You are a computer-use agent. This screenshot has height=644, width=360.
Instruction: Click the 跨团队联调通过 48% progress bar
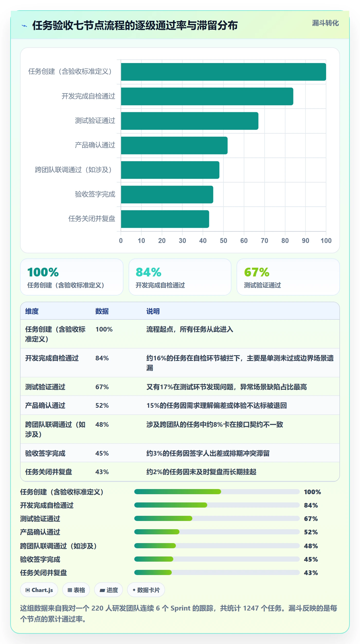(x=217, y=546)
